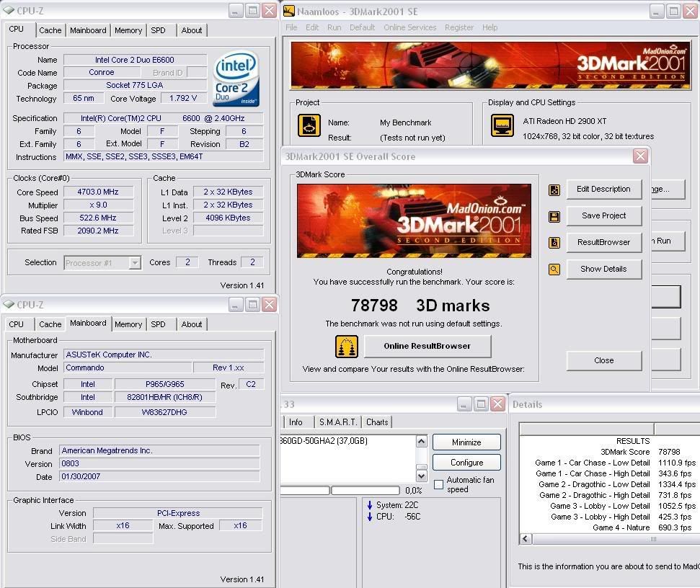Click the Edit Description notepad icon
Image resolution: width=700 pixels, height=588 pixels.
point(554,190)
